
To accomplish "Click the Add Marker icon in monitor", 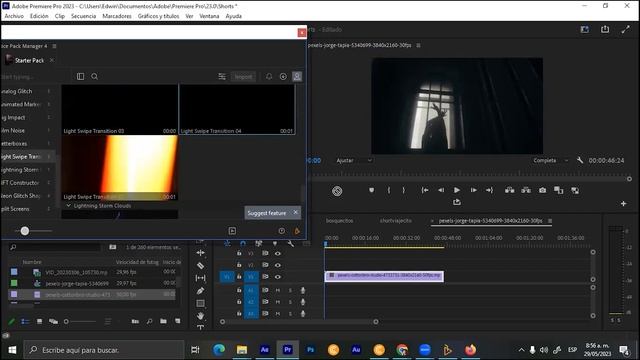I will [x=371, y=190].
